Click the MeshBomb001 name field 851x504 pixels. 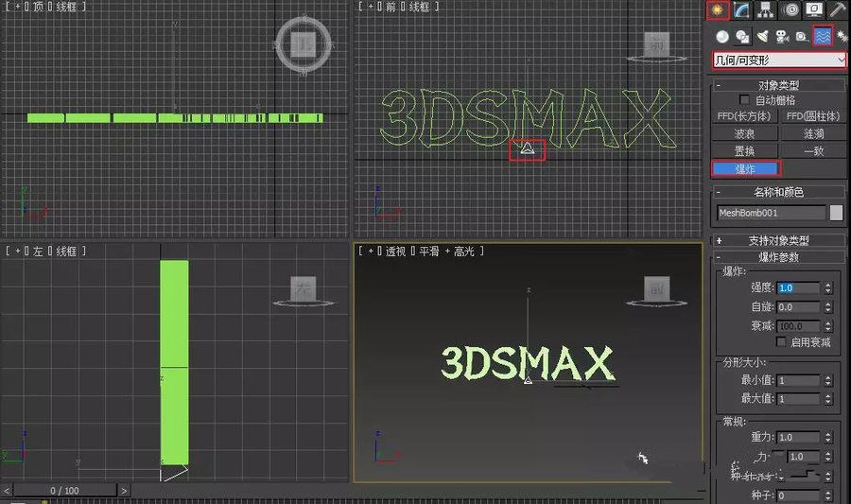click(x=771, y=213)
